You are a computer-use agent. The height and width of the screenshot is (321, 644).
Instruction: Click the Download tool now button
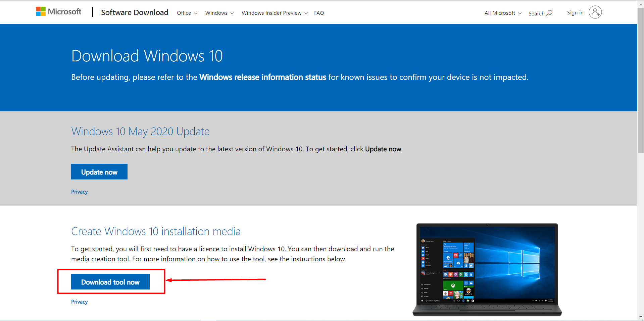click(x=110, y=282)
